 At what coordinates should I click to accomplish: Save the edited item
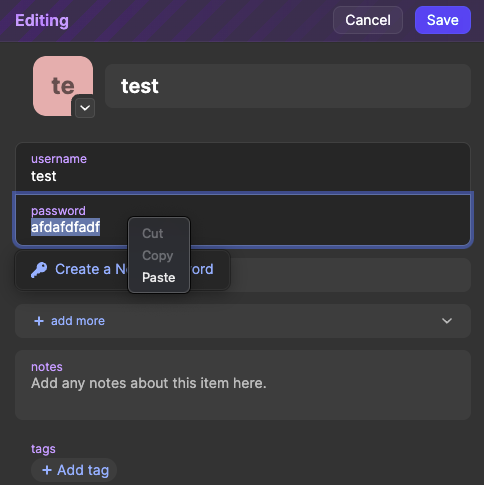(443, 20)
